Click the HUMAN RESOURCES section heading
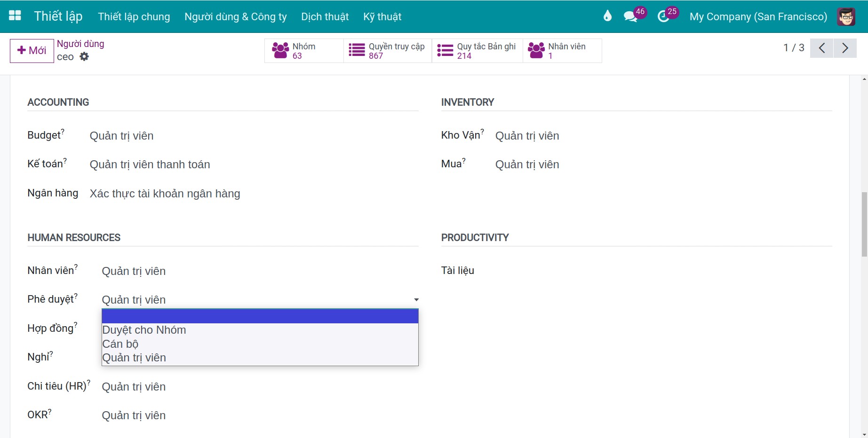Screen dimensions: 868x438 (74, 238)
